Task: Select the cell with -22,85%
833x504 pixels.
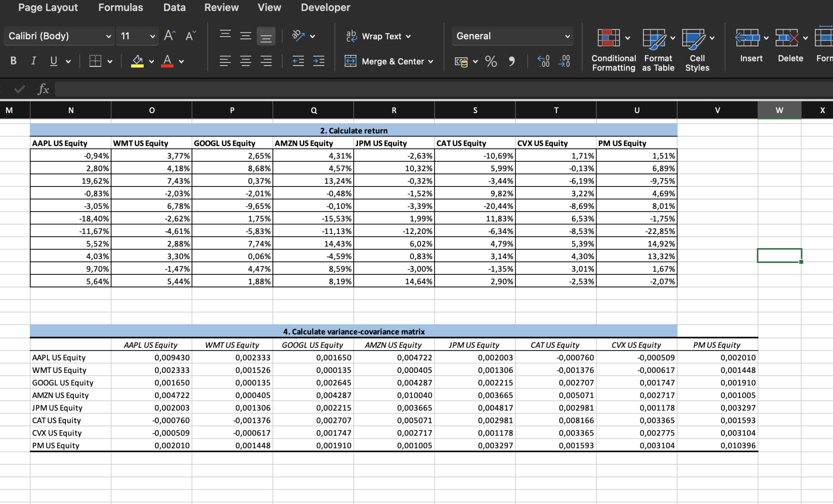Action: coord(637,231)
